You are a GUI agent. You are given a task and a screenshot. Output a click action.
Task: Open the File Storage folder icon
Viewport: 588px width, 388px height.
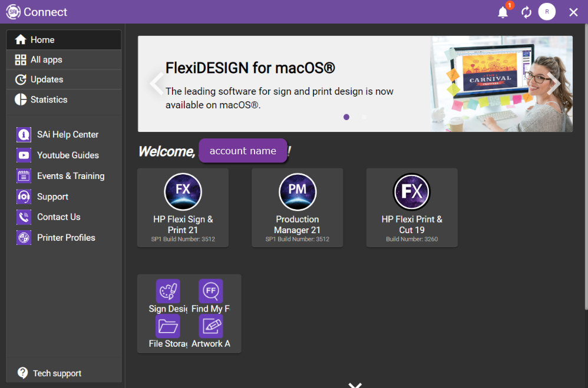pyautogui.click(x=168, y=326)
